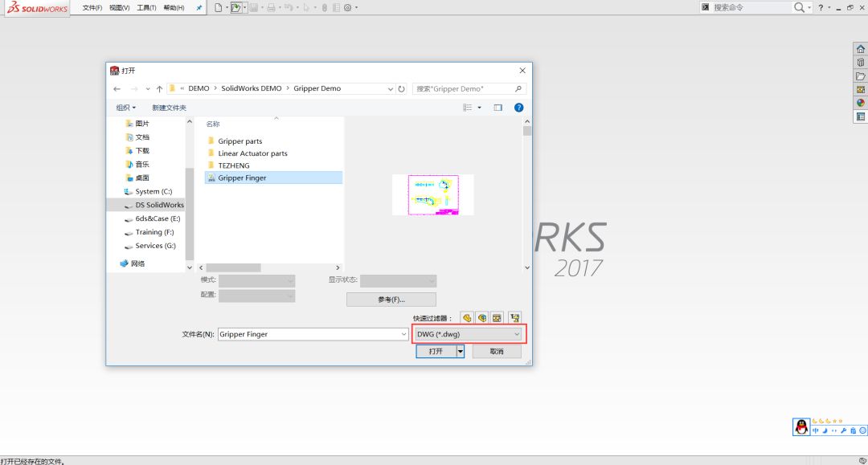868x465 pixels.
Task: Click the Back arrow in Open dialog
Action: 117,89
